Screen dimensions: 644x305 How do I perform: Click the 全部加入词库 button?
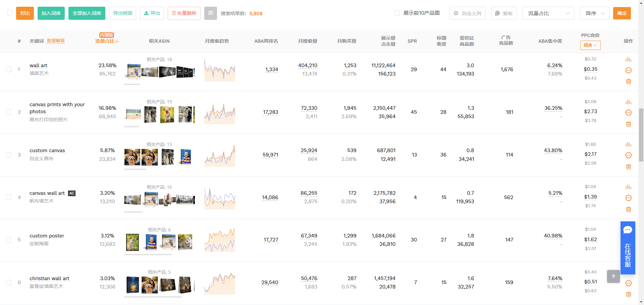coord(87,13)
